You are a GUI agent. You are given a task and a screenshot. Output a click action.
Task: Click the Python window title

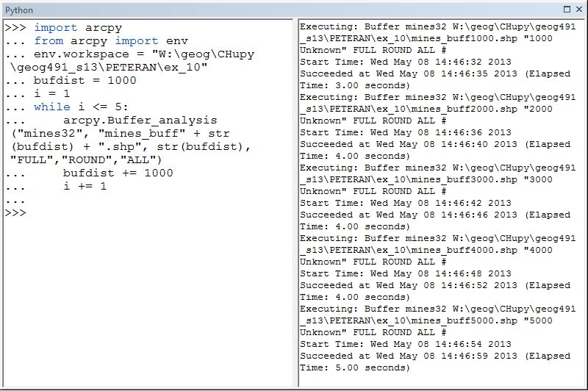[19, 10]
